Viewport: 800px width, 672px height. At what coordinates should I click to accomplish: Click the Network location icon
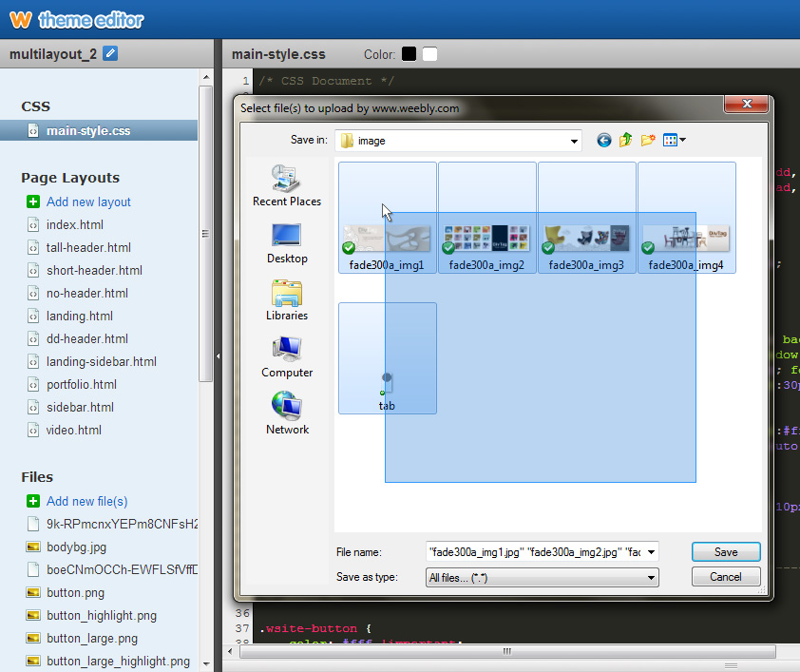coord(286,413)
